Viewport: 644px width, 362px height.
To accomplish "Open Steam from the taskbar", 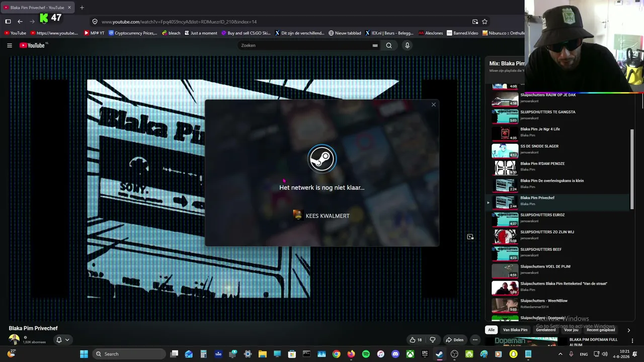I will [440, 354].
